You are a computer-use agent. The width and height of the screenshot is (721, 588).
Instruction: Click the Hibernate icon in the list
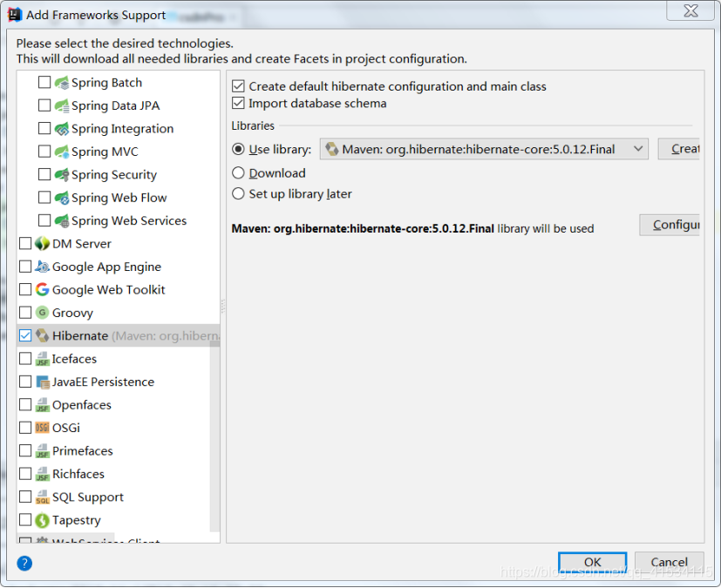pos(43,335)
